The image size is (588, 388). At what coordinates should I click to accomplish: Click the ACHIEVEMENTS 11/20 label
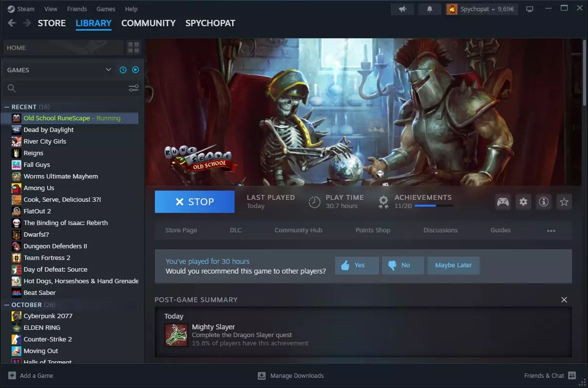pos(423,201)
